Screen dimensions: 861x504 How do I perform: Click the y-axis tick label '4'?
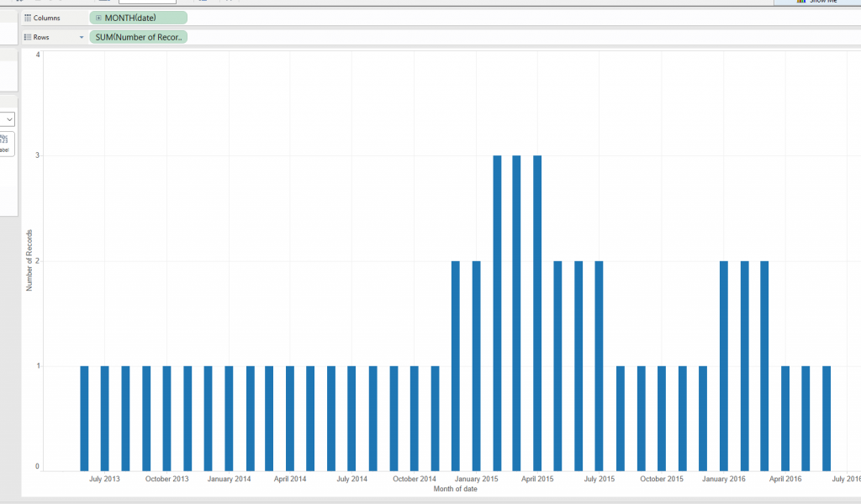(x=38, y=55)
